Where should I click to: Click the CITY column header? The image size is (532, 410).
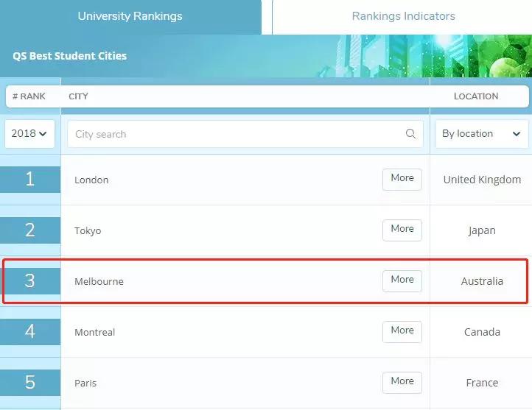point(78,96)
